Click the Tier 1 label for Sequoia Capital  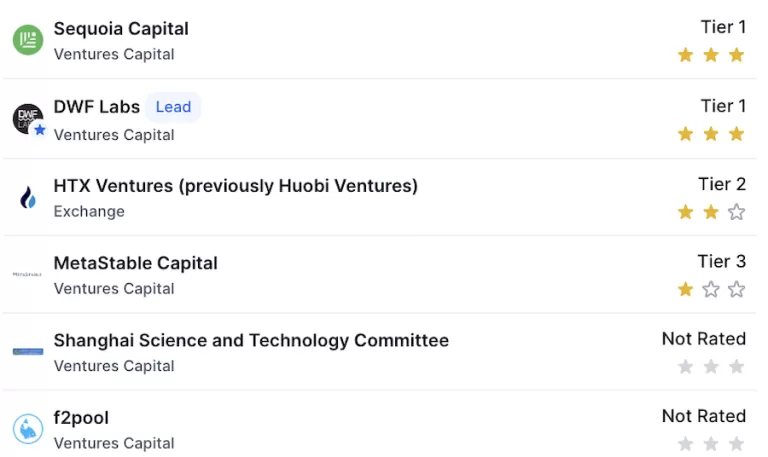[x=723, y=27]
